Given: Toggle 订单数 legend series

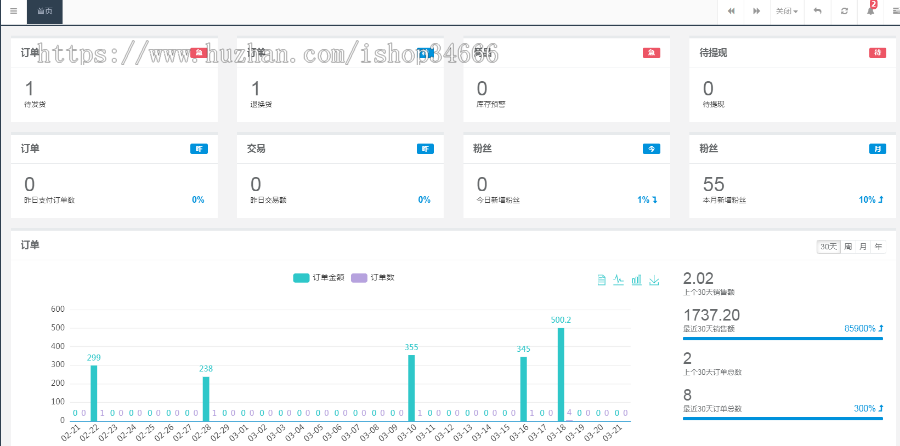Looking at the screenshot, I should tap(373, 278).
